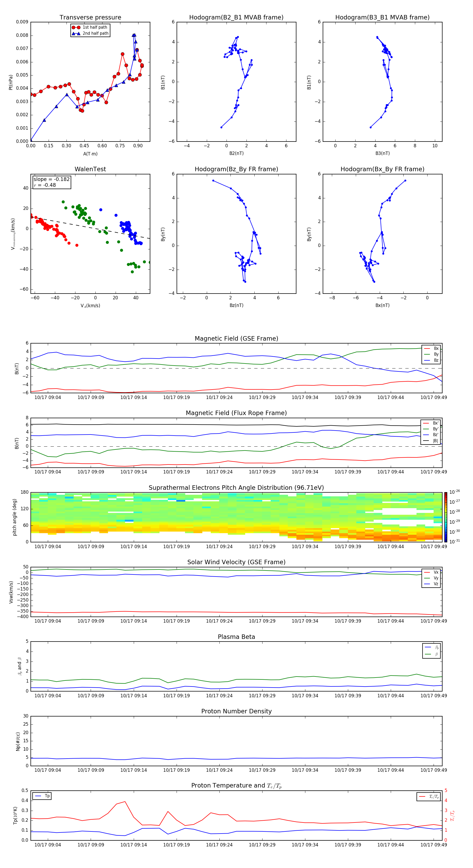Click the 'Suprathermal Electrons Pitch Angle Distribution' title
The width and height of the screenshot is (473, 868).
pyautogui.click(x=236, y=488)
